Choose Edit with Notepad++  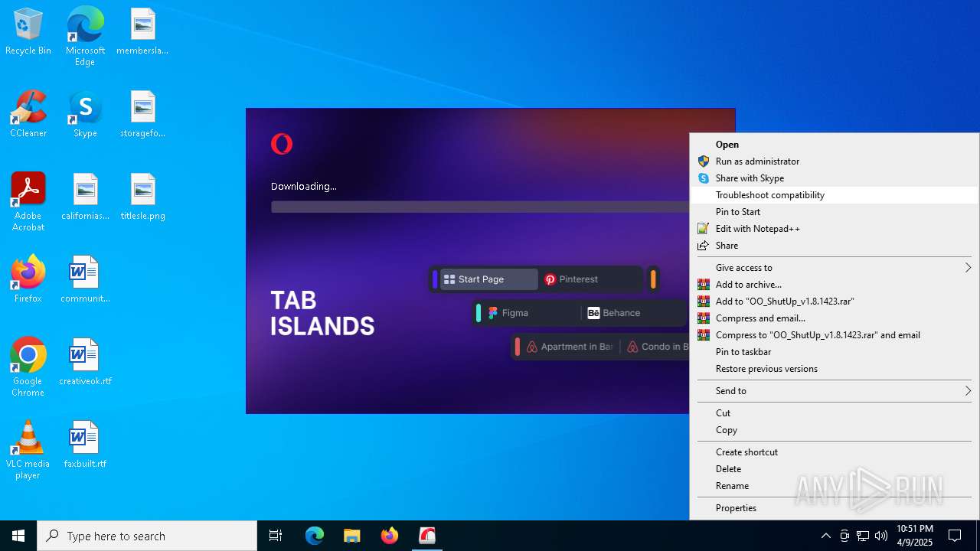(835, 229)
